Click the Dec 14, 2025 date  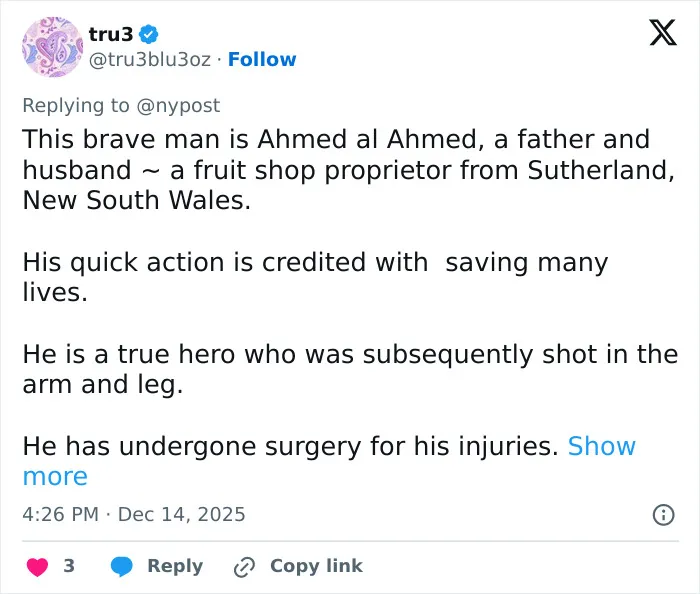point(181,514)
